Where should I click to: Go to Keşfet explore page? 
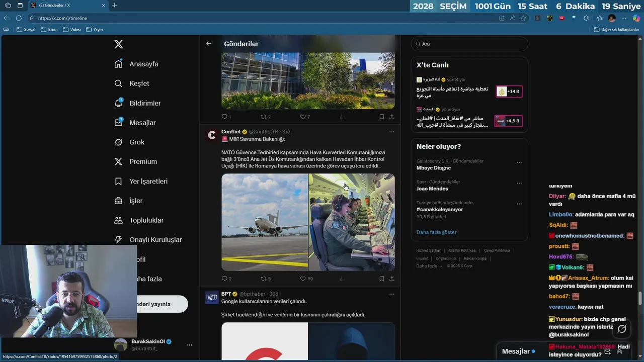[x=132, y=83]
